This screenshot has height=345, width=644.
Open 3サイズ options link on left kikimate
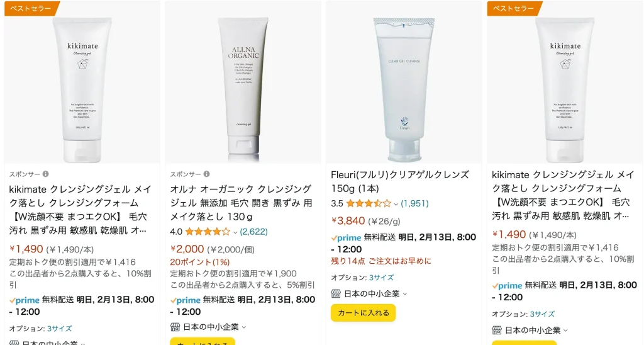60,329
